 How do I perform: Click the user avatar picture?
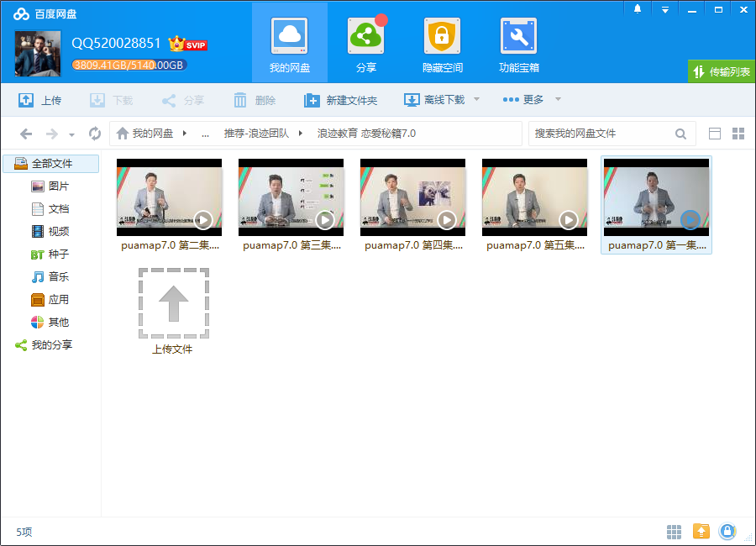[38, 54]
